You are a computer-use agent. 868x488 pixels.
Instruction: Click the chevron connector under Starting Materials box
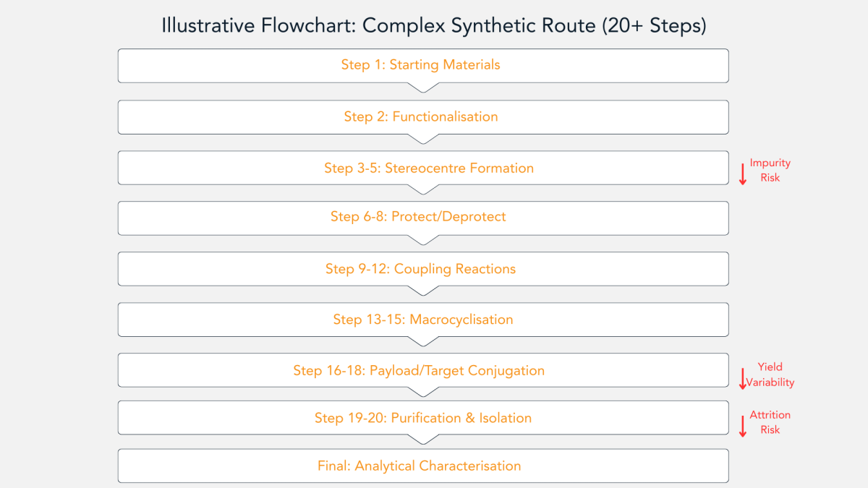(423, 87)
